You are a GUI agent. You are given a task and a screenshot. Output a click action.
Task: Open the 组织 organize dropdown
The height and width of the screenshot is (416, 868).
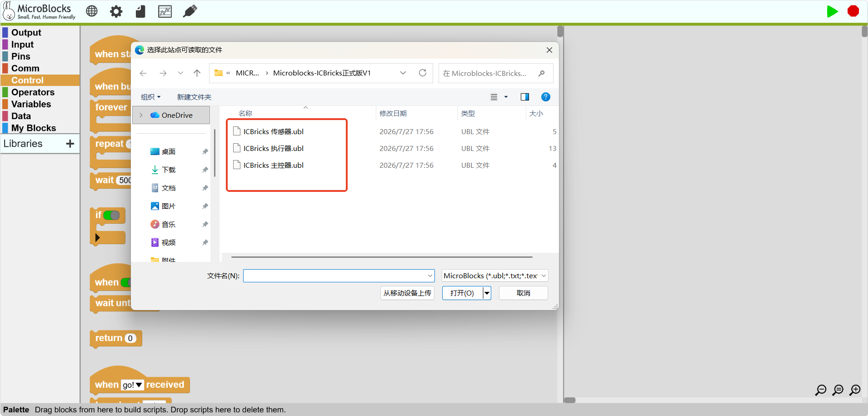coord(150,97)
